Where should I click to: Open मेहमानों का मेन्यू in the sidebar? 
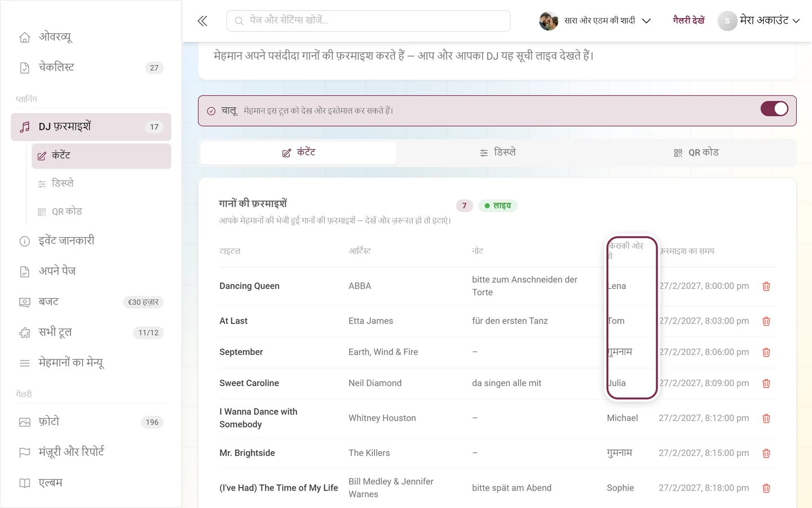(91, 363)
